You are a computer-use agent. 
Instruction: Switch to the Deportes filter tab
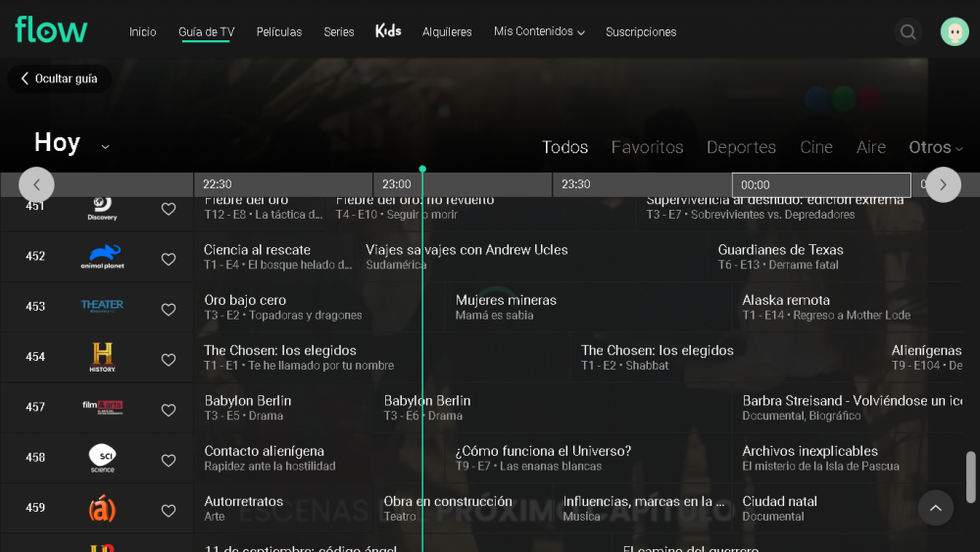coord(741,147)
